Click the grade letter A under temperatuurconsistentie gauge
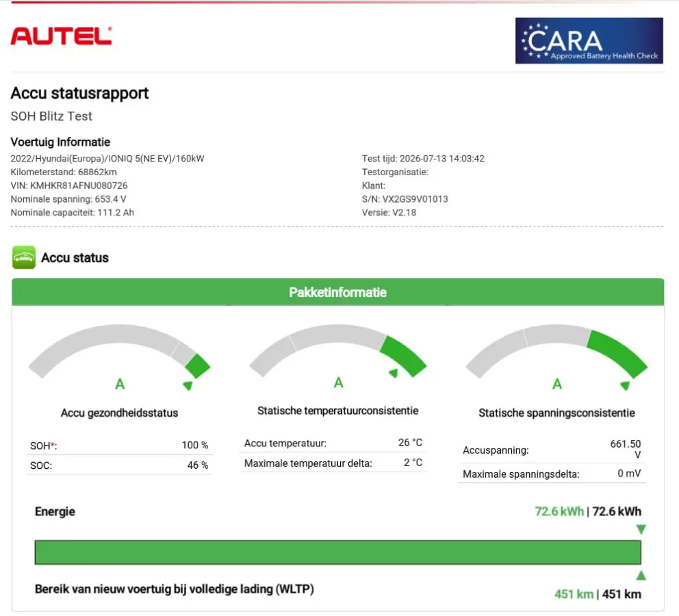Screen dimensions: 679x616 pyautogui.click(x=339, y=382)
